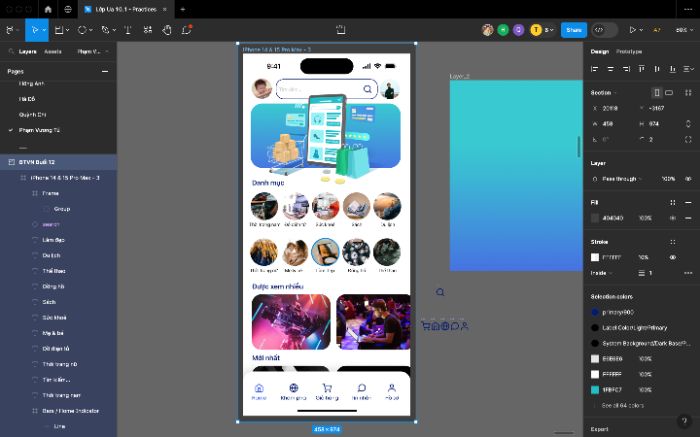700x437 pixels.
Task: Click the Align left icon
Action: click(594, 69)
